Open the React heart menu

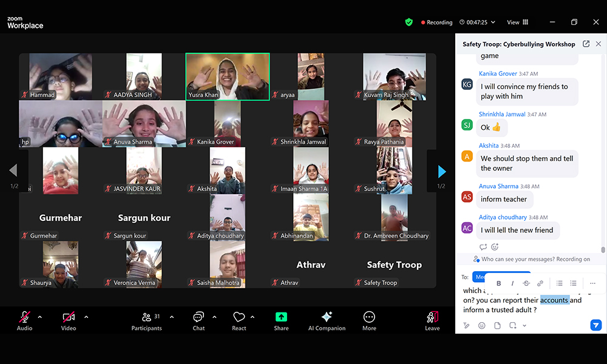point(239,322)
